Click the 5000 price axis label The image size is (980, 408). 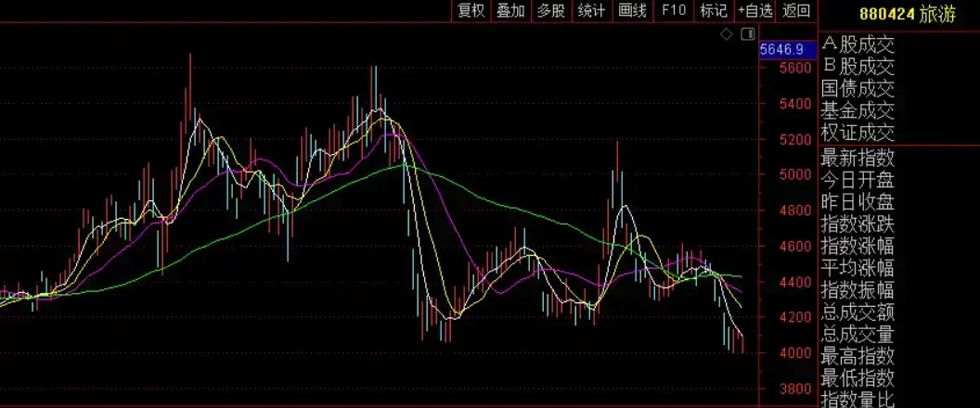[795, 174]
